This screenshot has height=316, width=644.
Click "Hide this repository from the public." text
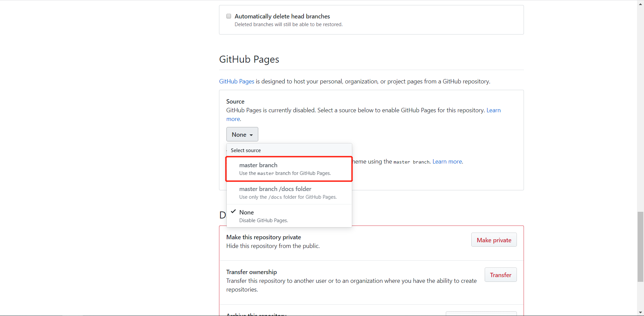pyautogui.click(x=273, y=246)
